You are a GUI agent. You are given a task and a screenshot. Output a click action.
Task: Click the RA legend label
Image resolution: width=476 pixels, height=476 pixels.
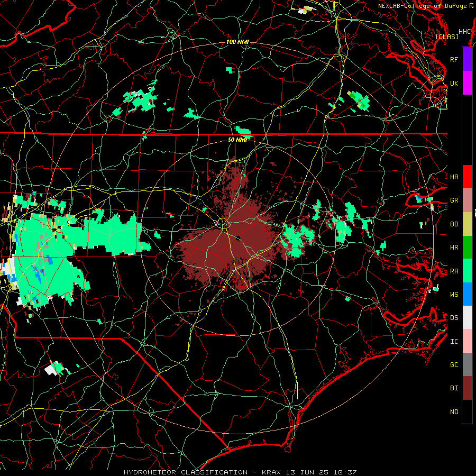pyautogui.click(x=454, y=271)
